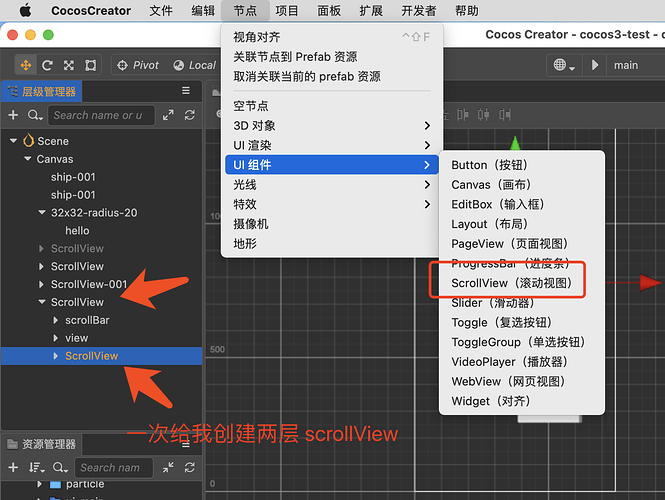
Task: Open 光线 submenu
Action: coord(332,184)
